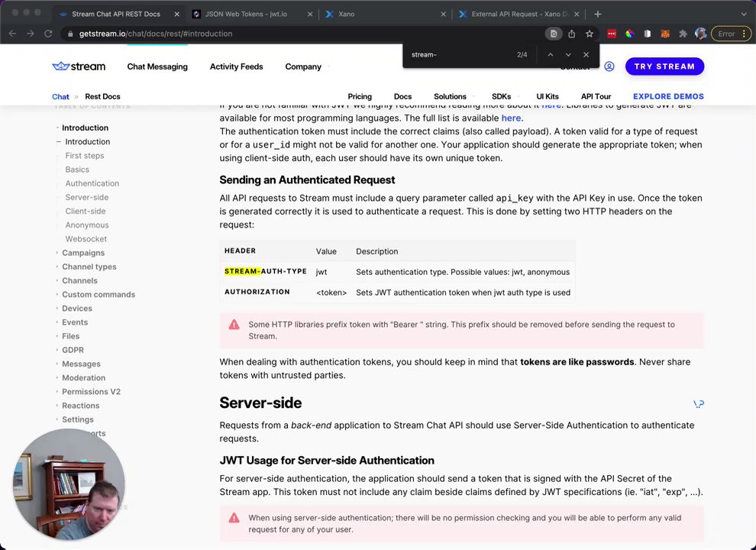Open the MetaMask fox extension
Image resolution: width=756 pixels, height=550 pixels.
(665, 34)
